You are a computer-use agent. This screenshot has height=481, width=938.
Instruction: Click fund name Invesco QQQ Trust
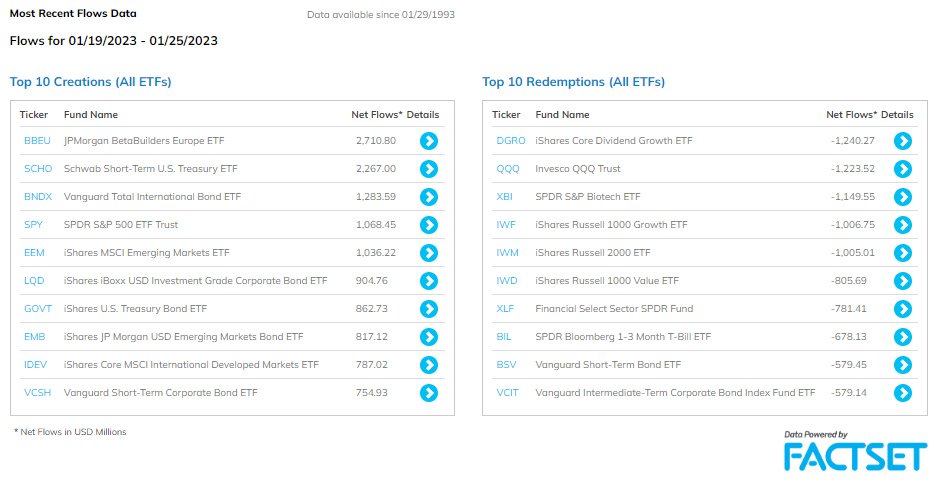pyautogui.click(x=578, y=169)
